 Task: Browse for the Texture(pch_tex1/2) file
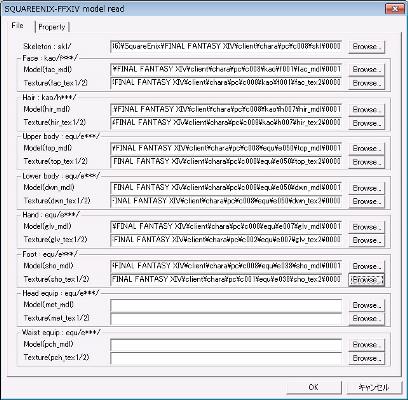pyautogui.click(x=366, y=358)
